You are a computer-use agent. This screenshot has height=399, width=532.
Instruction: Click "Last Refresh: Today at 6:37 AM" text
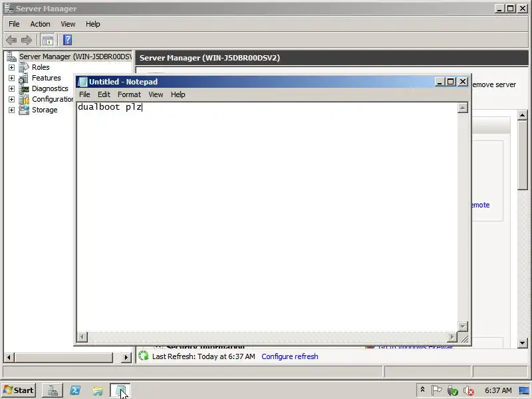[203, 356]
